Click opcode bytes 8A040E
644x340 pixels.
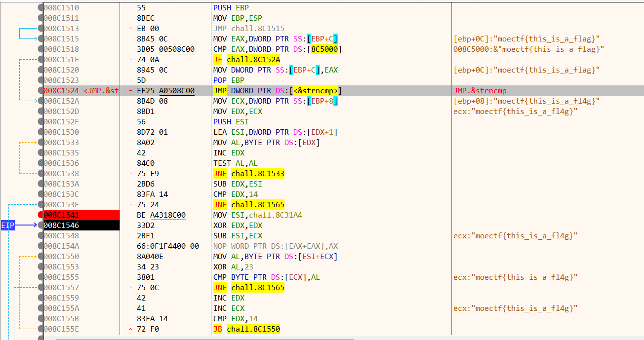(150, 257)
